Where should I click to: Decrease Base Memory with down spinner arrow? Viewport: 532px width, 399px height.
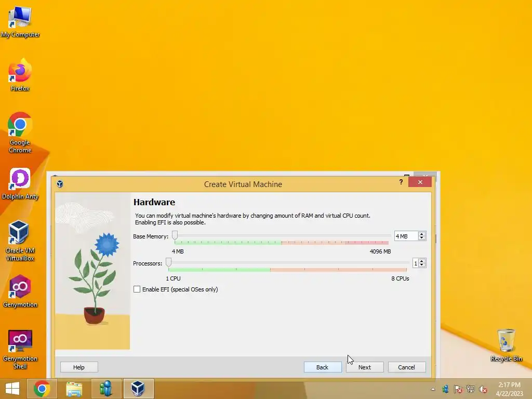(x=422, y=238)
